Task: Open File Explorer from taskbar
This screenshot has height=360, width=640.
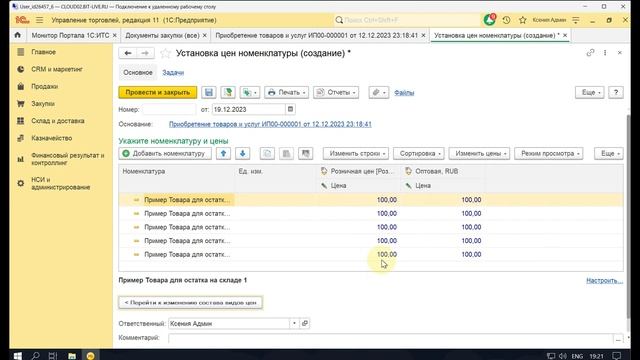Action: coord(72,356)
